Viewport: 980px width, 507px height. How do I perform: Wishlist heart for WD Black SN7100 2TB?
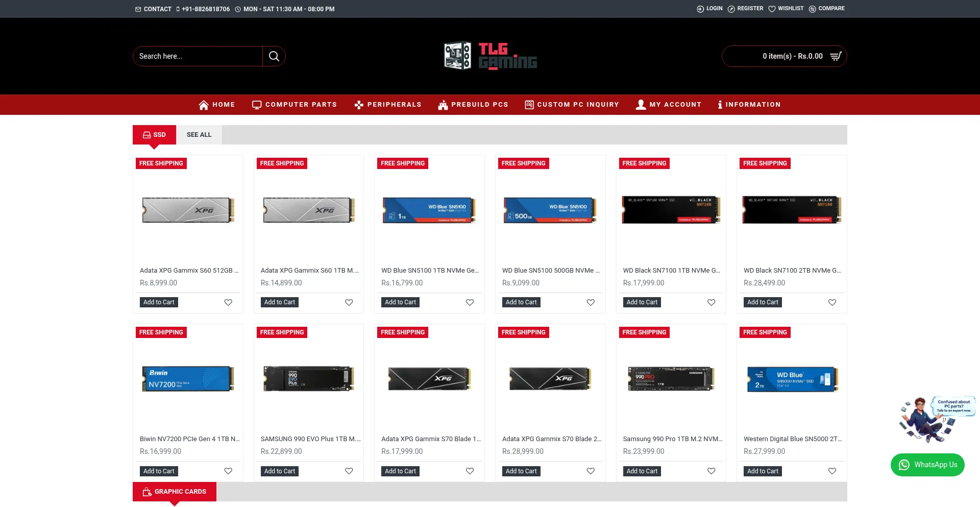(832, 302)
